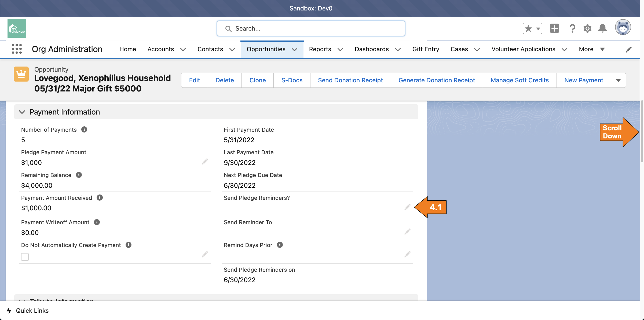Viewport: 644px width, 320px height.
Task: Open the Opportunities tab dropdown
Action: click(x=294, y=49)
